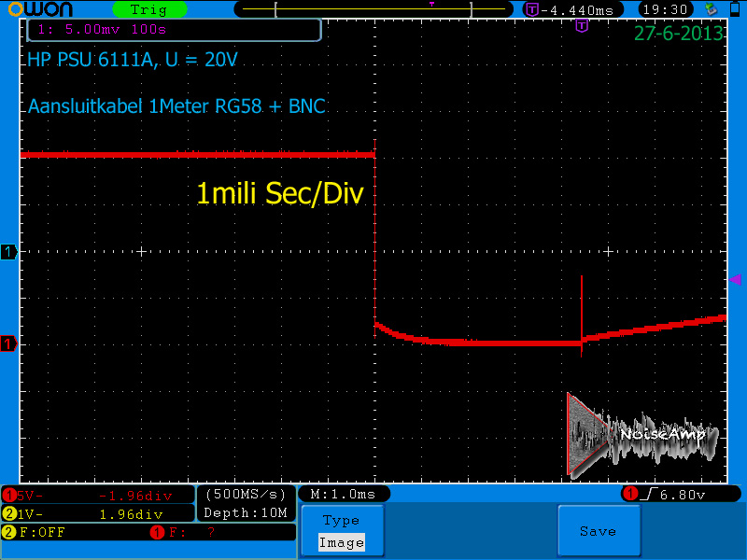Click the Depth:10M memory depth readout
747x560 pixels.
(246, 512)
